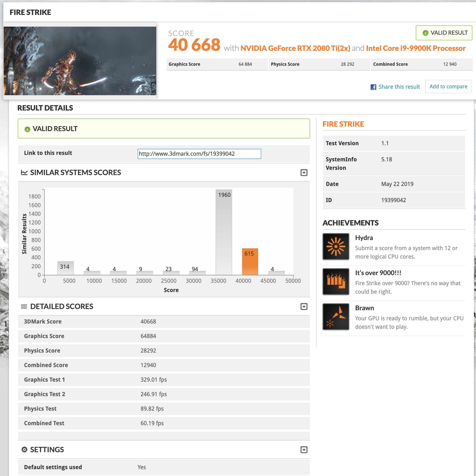Click the Physics Test 89.82 fps value
Screen dimensions: 476x476
(152, 409)
